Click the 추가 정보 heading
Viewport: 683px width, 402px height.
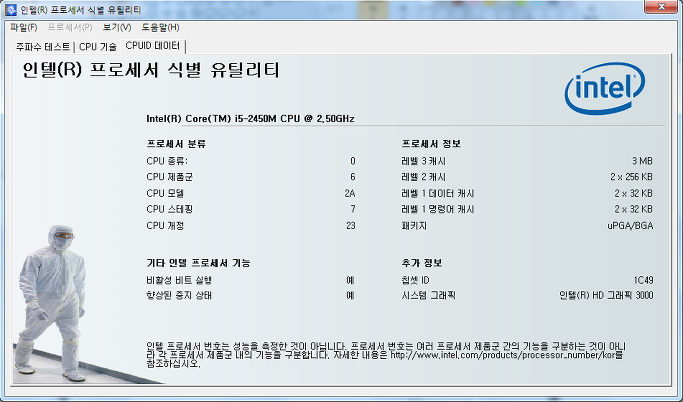click(422, 263)
